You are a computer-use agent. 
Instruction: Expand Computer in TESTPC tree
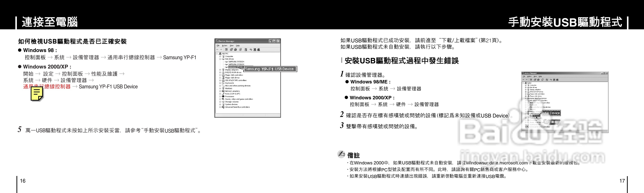[220, 56]
